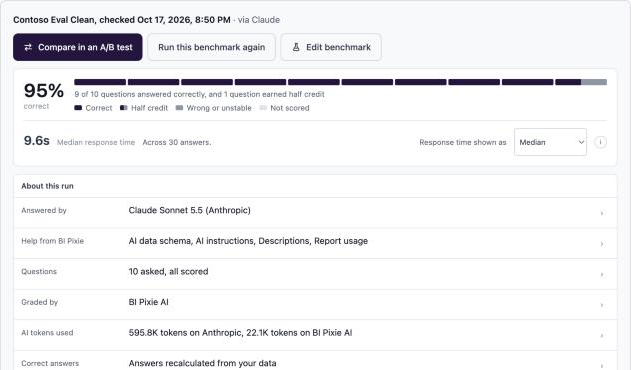Click 'Claude Sonnet 5.5 (Anthropic)' value
The width and height of the screenshot is (631, 370).
(x=190, y=210)
